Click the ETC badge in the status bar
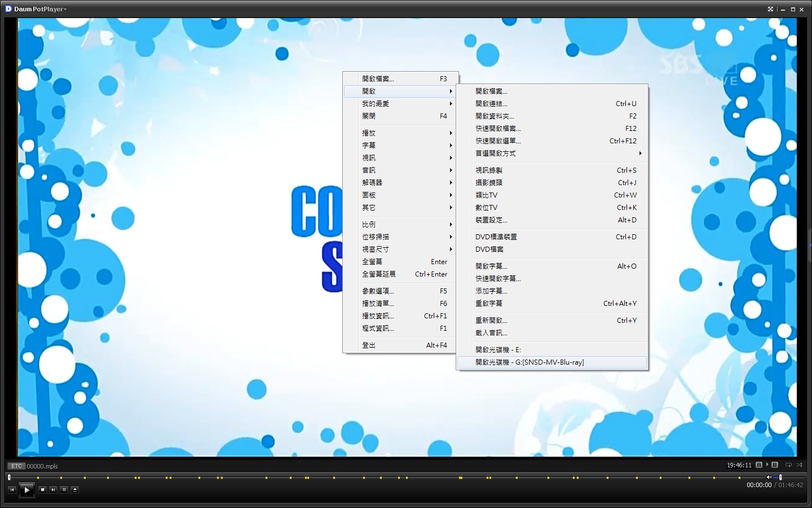The image size is (812, 508). click(x=16, y=466)
